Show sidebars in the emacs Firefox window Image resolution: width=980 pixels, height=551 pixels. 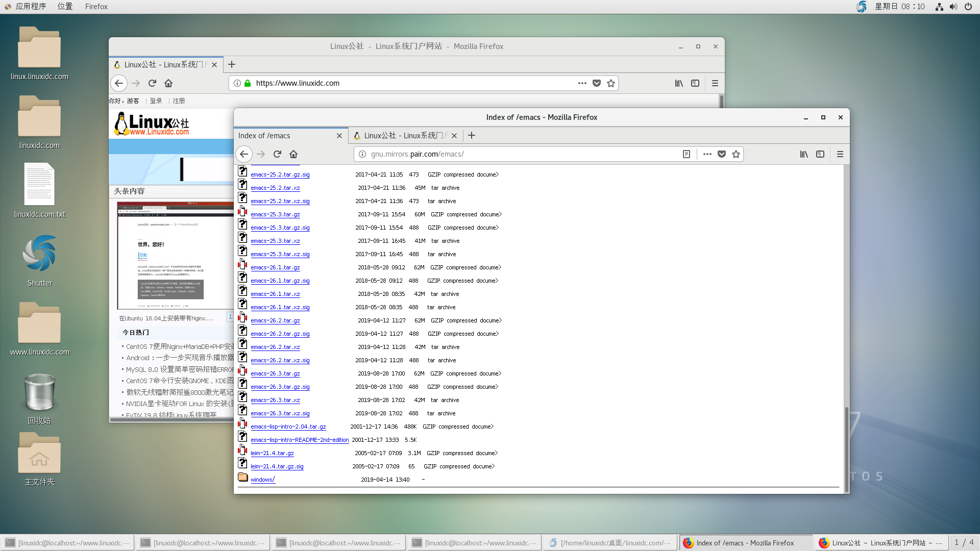820,154
